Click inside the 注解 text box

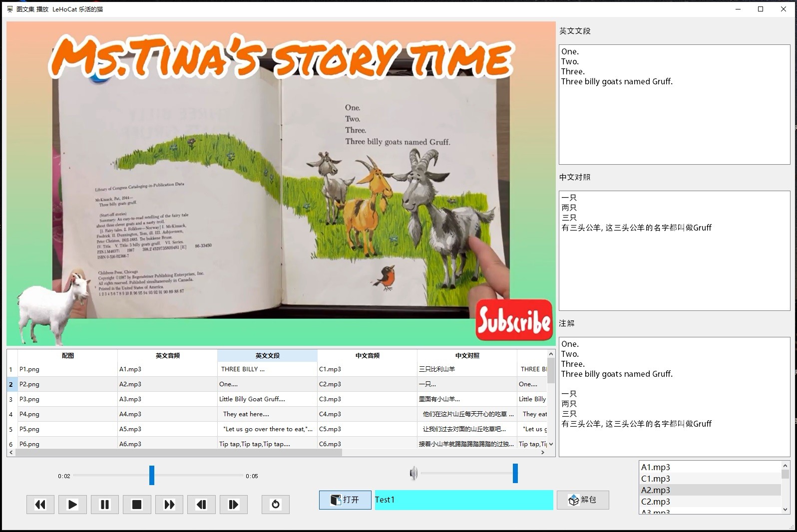[674, 397]
